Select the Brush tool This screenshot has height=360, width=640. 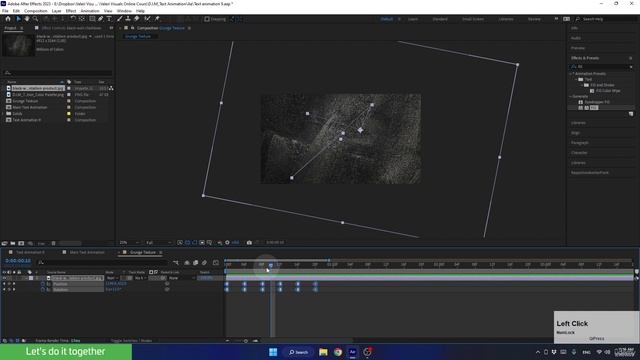(x=120, y=19)
